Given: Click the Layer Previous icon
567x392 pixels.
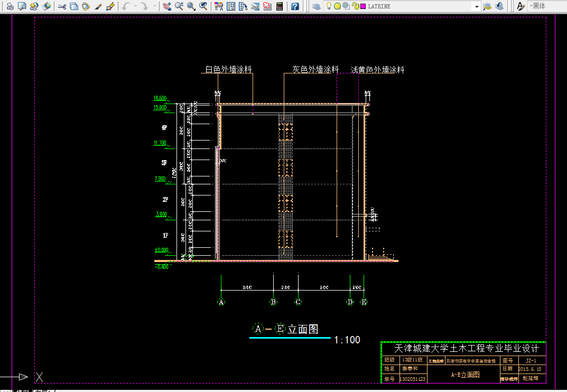Looking at the screenshot, I should (499, 6).
